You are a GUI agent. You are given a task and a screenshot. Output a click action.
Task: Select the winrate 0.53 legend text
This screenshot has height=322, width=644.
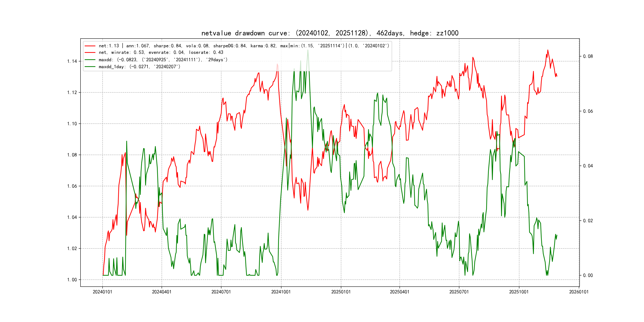(161, 52)
